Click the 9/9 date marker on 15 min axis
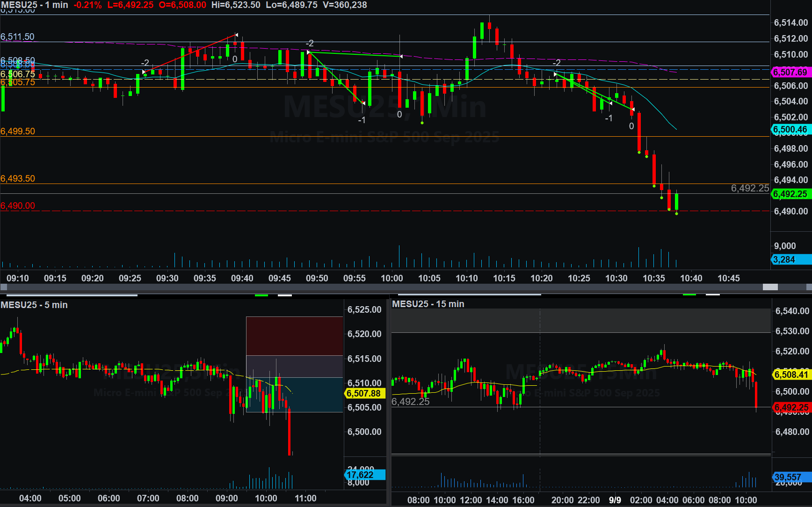Image resolution: width=812 pixels, height=507 pixels. pyautogui.click(x=615, y=500)
